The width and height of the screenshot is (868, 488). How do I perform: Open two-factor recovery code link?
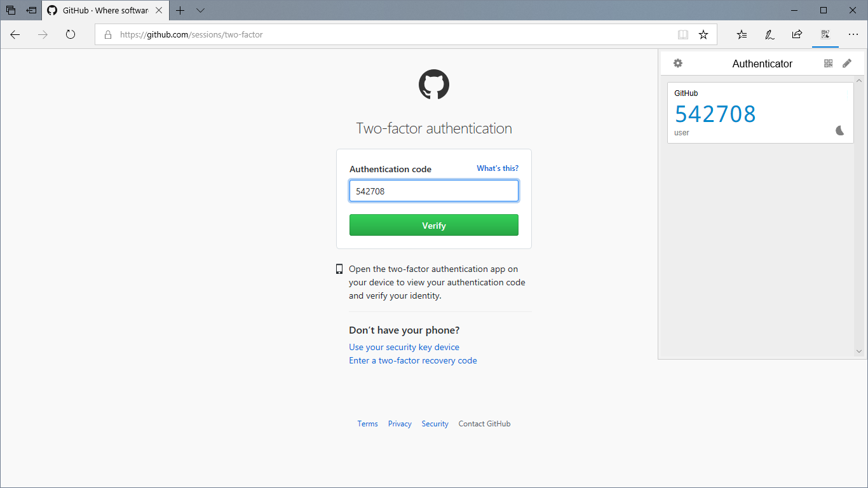pos(413,360)
